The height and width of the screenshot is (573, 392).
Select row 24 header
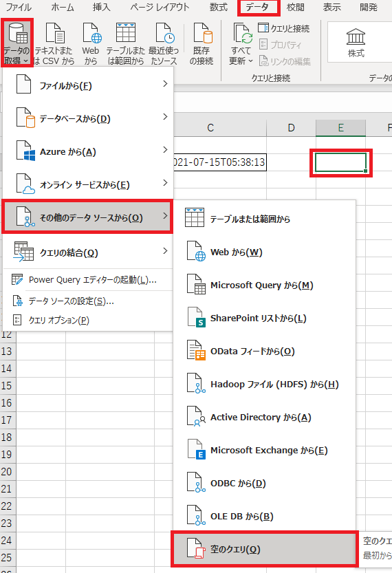pyautogui.click(x=7, y=540)
